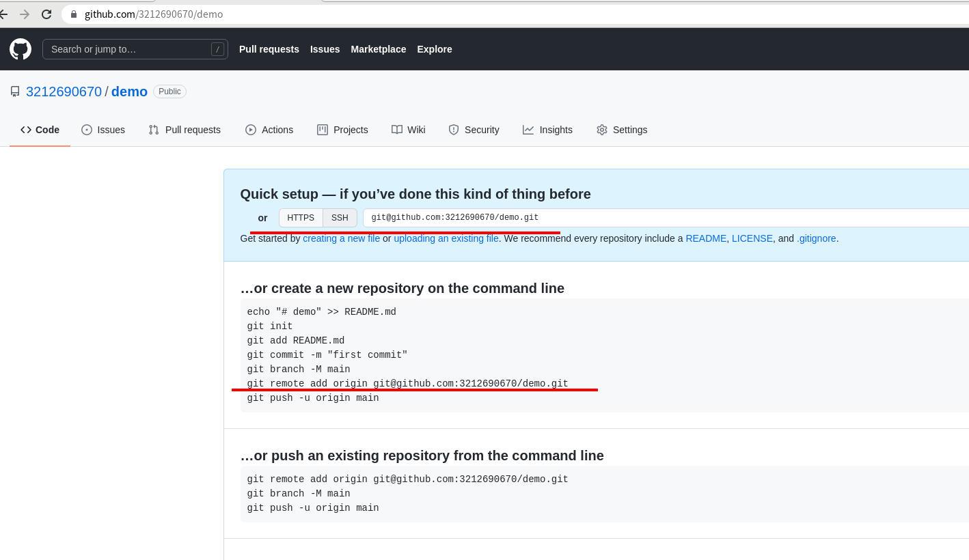Click the padlock site info icon

pyautogui.click(x=74, y=14)
